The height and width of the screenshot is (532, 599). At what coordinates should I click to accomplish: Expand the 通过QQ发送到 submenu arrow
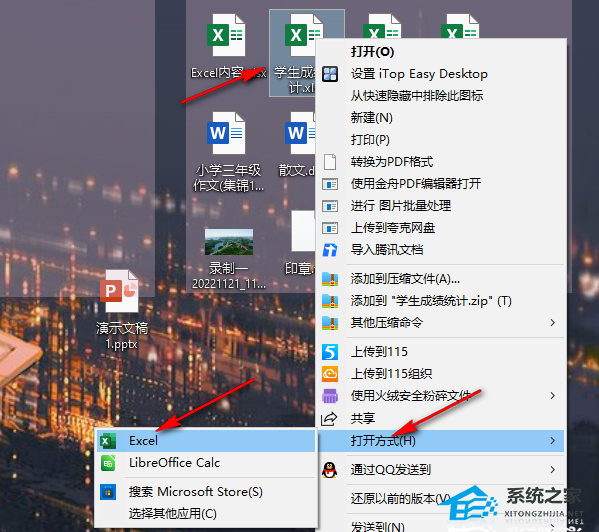552,470
